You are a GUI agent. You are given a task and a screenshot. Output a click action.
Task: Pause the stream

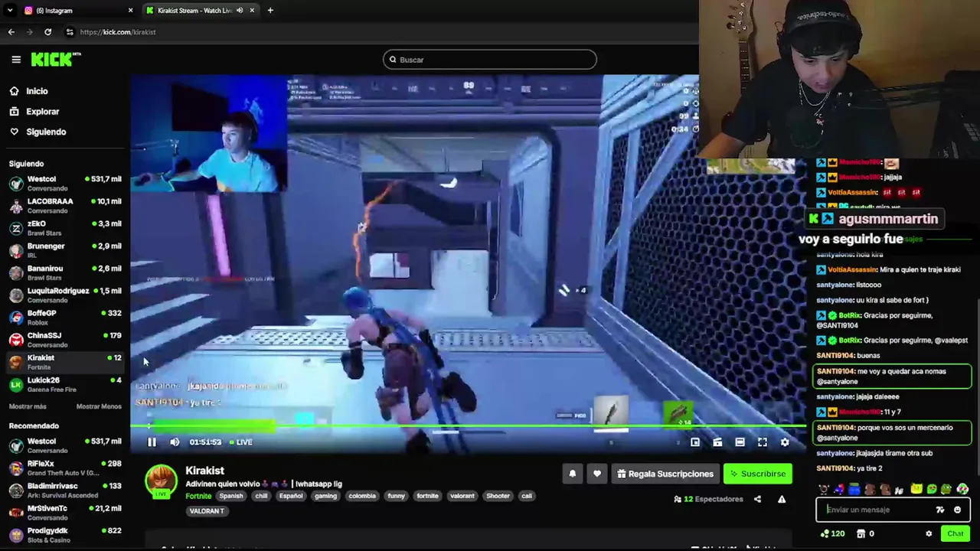(152, 442)
